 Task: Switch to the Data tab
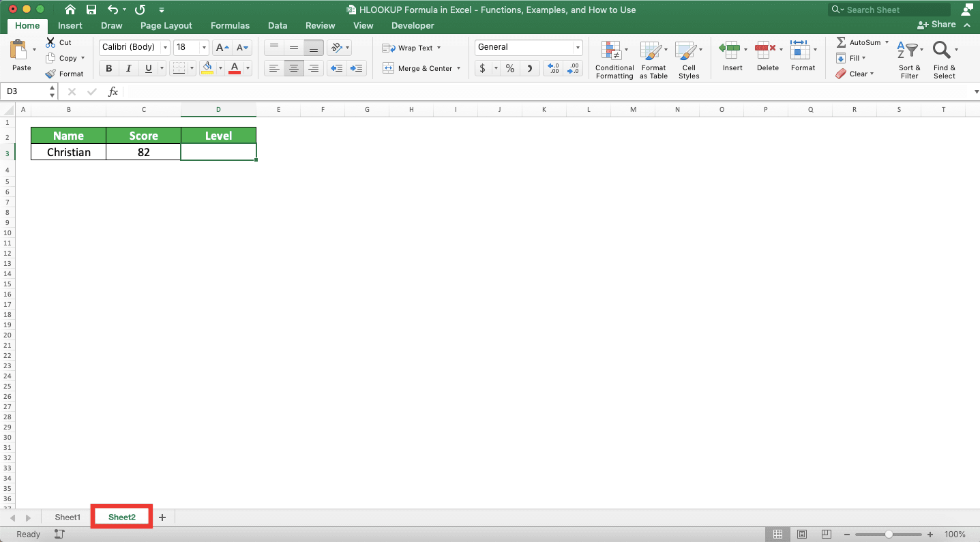pyautogui.click(x=278, y=26)
